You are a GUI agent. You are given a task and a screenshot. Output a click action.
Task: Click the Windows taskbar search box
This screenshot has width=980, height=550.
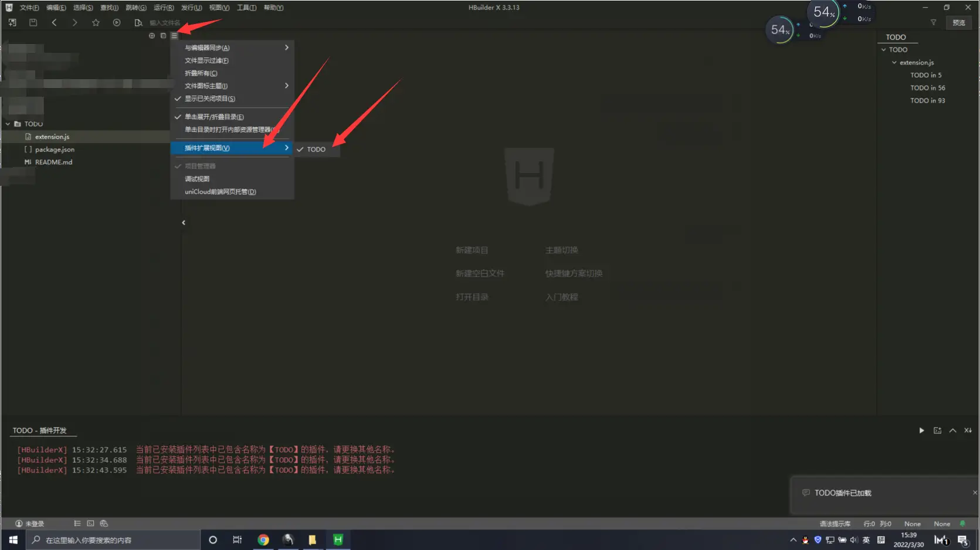tap(113, 540)
